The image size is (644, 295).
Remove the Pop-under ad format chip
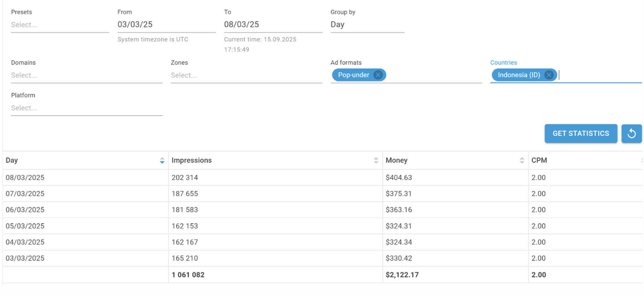(x=378, y=75)
